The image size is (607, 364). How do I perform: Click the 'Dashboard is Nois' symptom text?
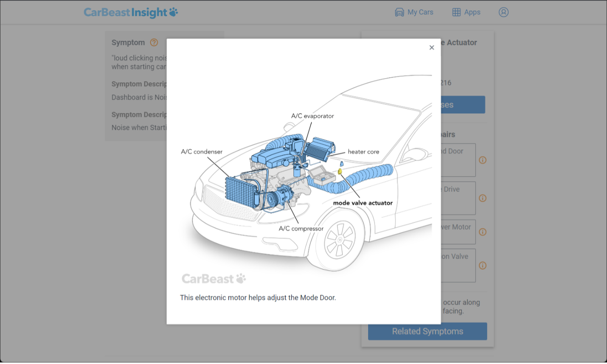click(139, 97)
